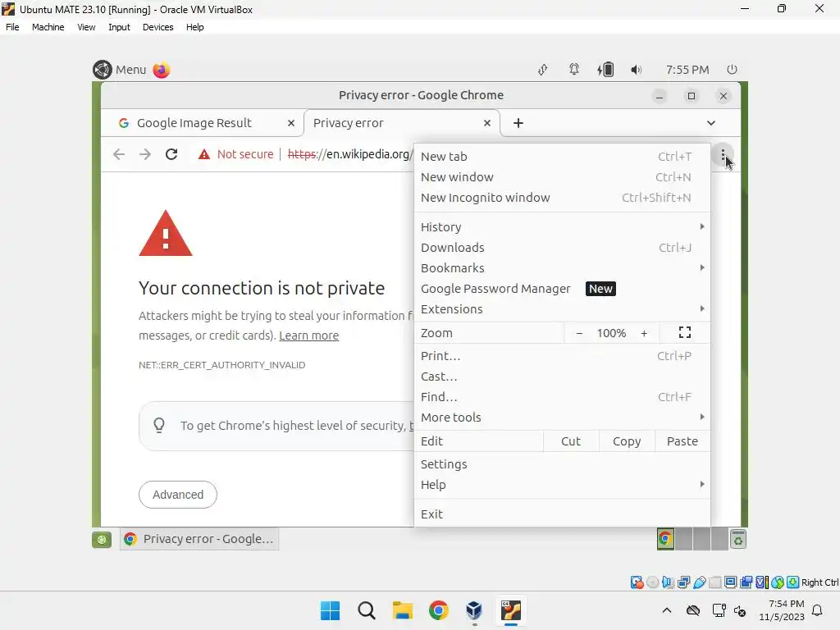The image size is (840, 630).
Task: Click the Not secure warning icon
Action: [x=204, y=154]
